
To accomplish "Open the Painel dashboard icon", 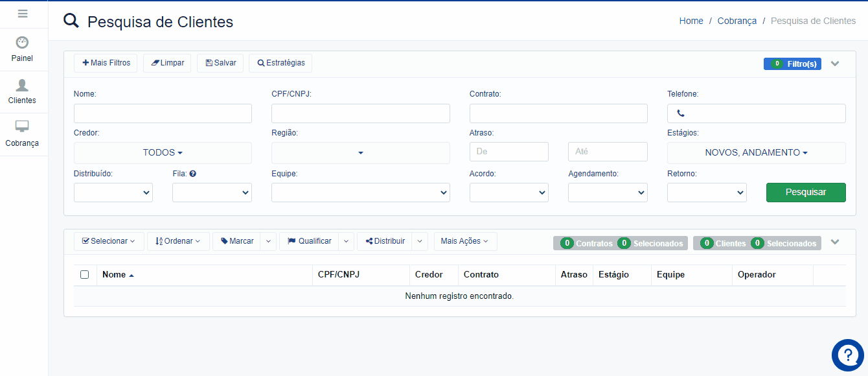I will 22,43.
